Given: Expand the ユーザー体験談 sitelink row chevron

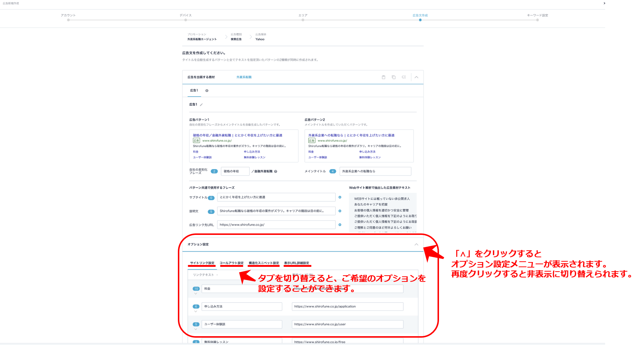Looking at the screenshot, I should (x=196, y=329).
